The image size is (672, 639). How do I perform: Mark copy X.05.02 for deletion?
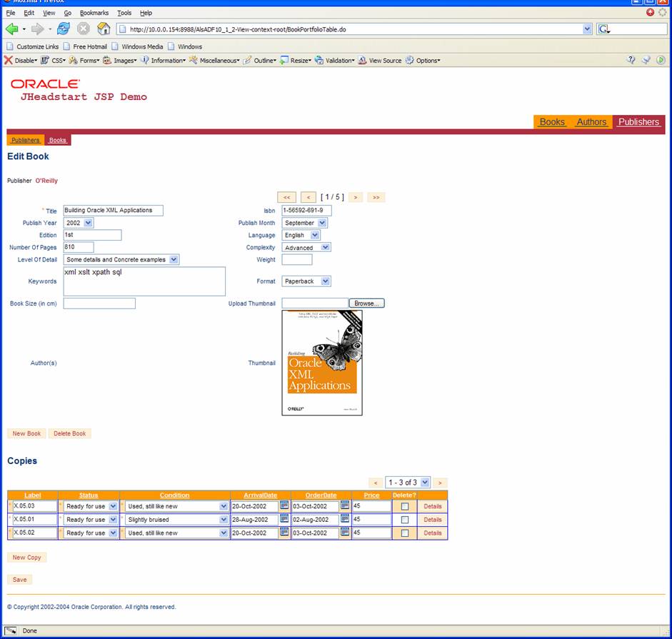click(405, 533)
